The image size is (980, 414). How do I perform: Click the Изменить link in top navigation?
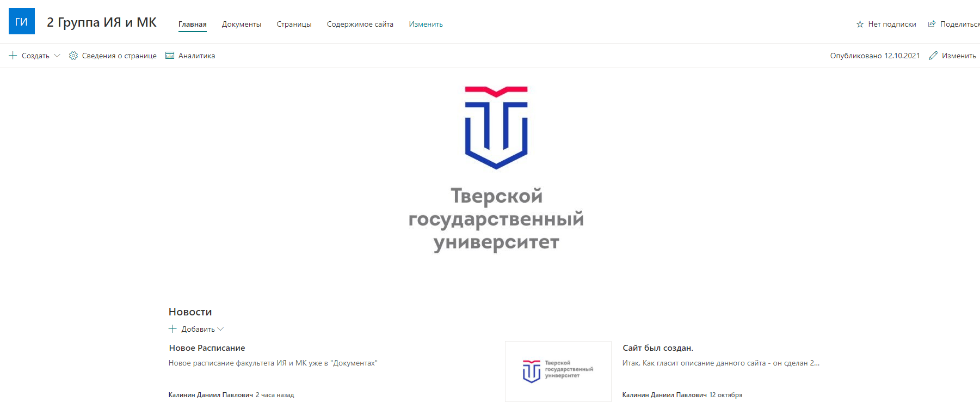click(x=426, y=25)
